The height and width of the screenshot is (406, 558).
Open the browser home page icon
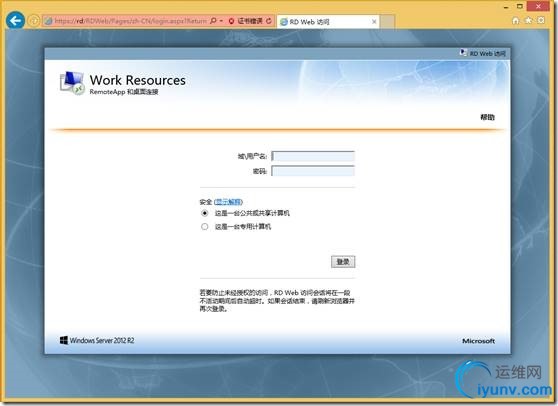[515, 21]
